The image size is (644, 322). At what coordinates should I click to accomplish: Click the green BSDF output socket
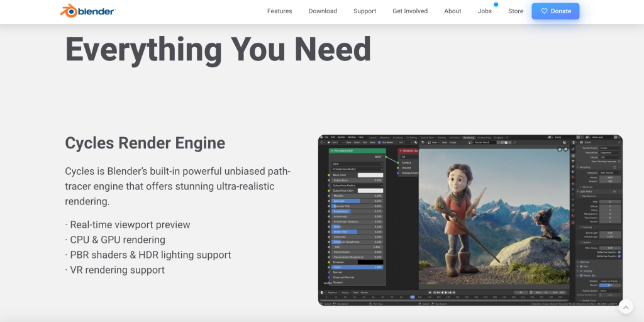coord(386,157)
